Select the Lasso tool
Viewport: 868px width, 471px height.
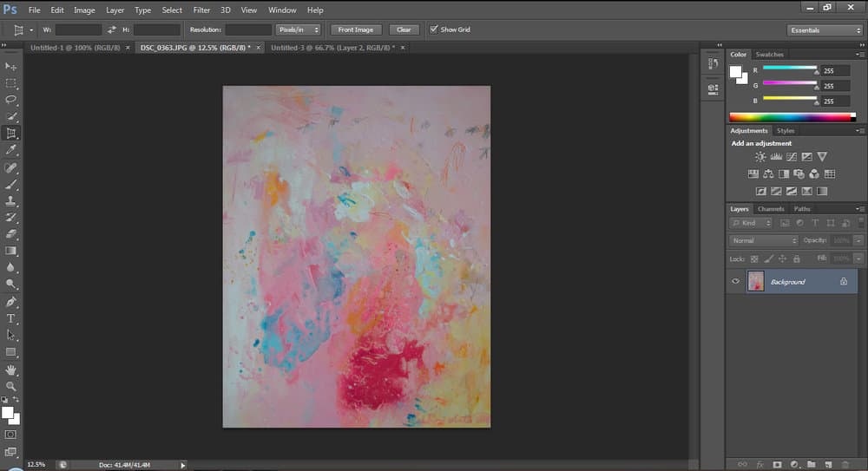[10, 100]
